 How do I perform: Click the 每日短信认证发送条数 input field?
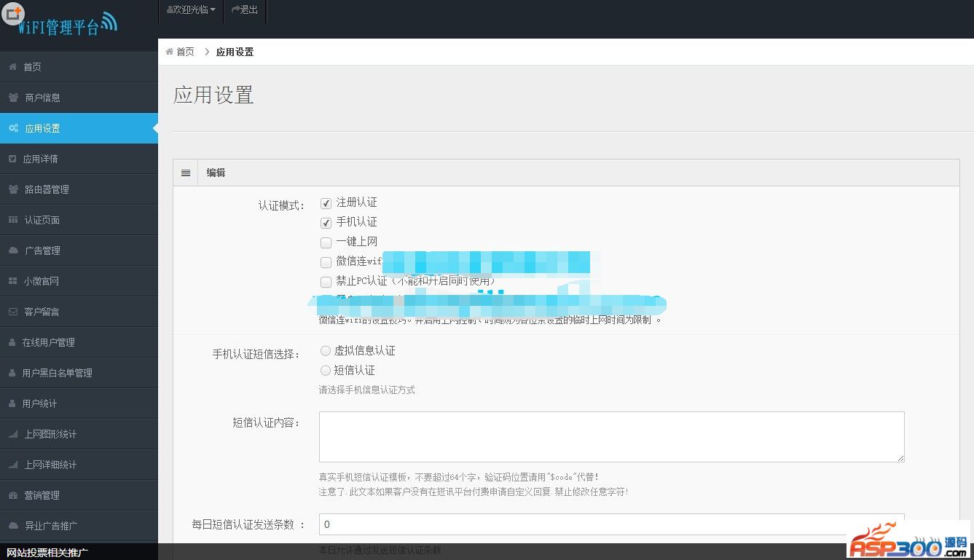(611, 524)
